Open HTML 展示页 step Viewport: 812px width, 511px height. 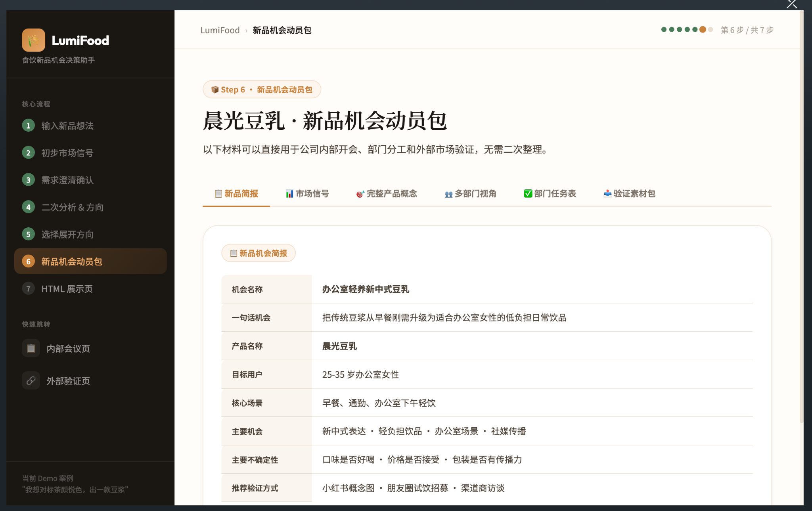pos(90,288)
